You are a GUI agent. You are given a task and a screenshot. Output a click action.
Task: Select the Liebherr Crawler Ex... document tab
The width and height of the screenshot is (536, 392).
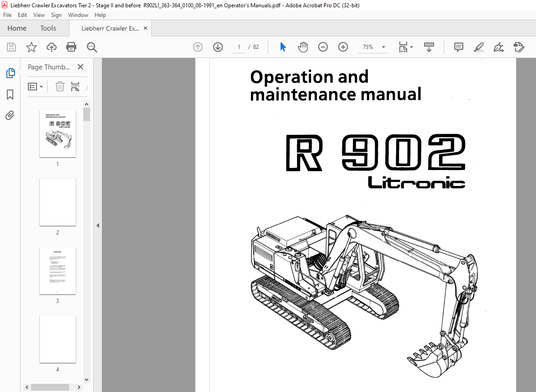pyautogui.click(x=110, y=28)
